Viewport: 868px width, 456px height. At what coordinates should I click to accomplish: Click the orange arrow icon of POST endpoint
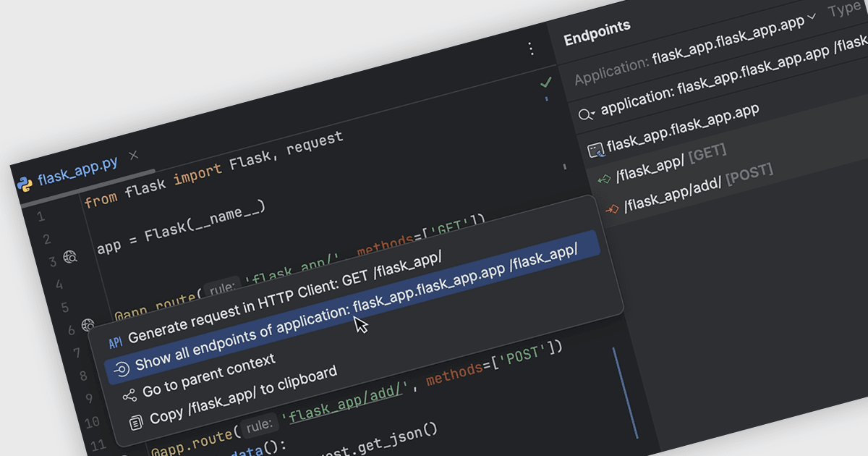tap(612, 208)
